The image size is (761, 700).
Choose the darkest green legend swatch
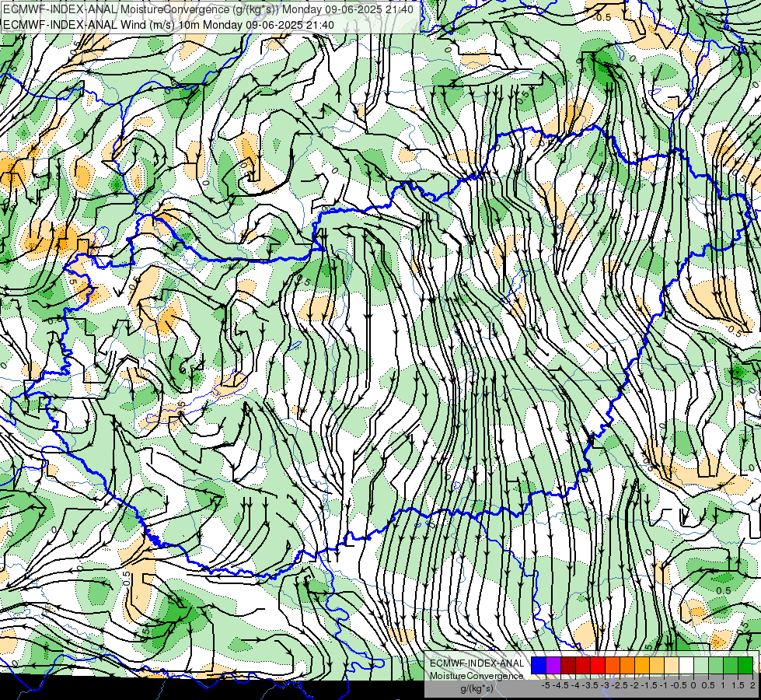745,665
